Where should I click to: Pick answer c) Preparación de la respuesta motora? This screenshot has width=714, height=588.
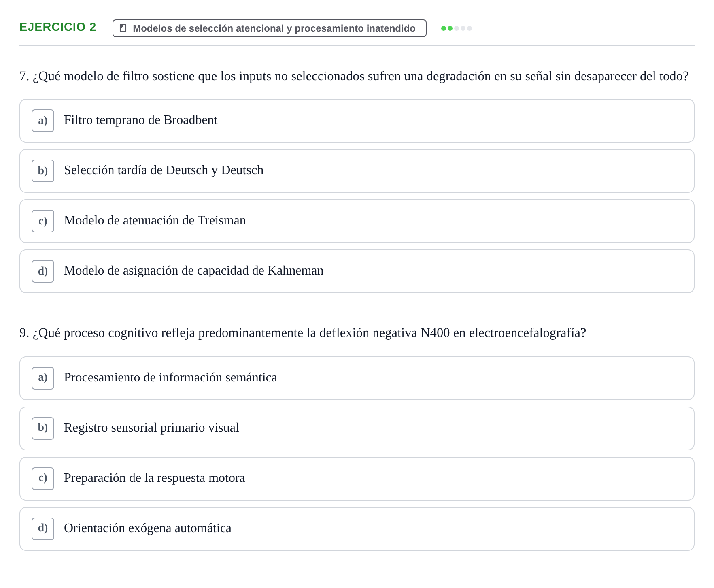pyautogui.click(x=357, y=479)
